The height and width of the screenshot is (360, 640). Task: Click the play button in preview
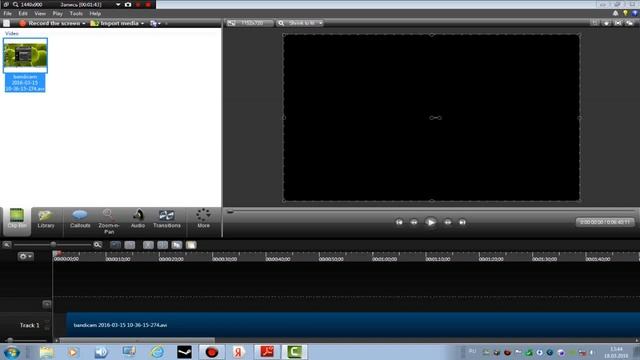431,222
